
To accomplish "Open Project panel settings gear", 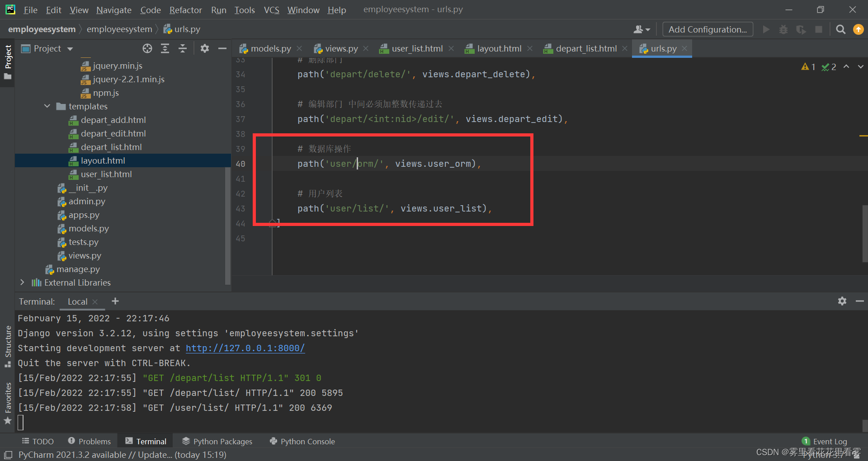I will [x=205, y=48].
